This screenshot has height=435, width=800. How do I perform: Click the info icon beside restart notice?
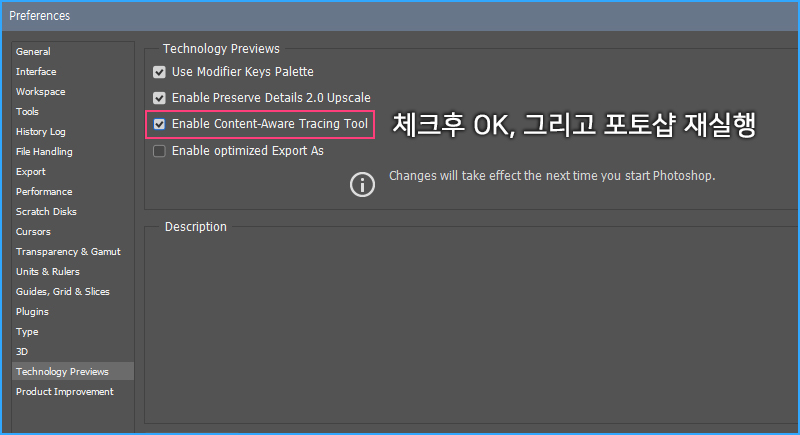pyautogui.click(x=362, y=184)
